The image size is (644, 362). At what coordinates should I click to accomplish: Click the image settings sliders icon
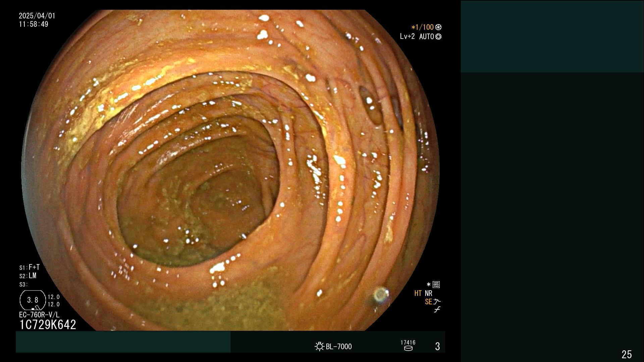(436, 285)
